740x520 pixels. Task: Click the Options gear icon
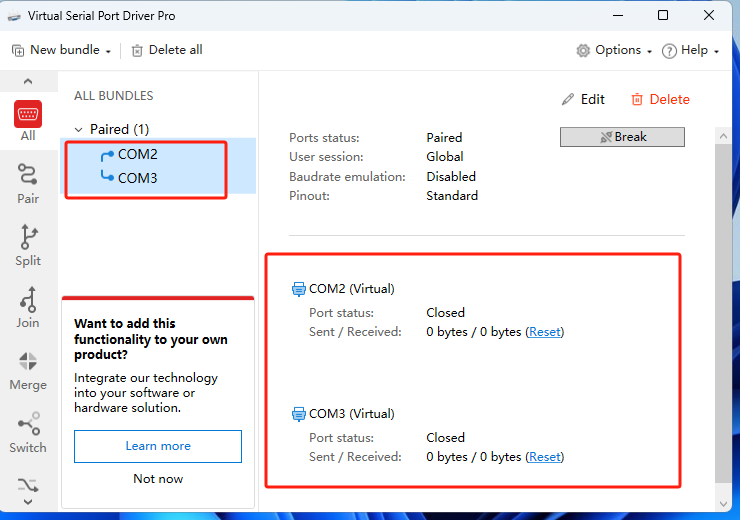pos(583,50)
